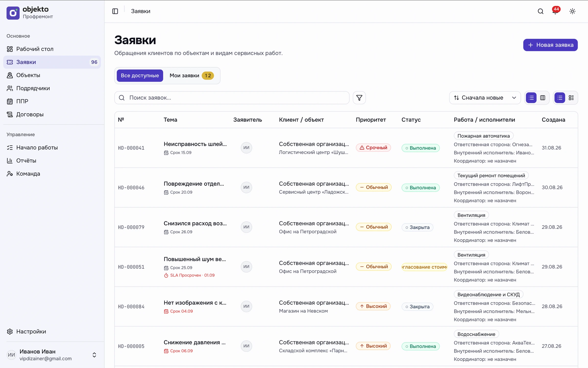The image size is (588, 368).
Task: Open the ППР calendar section
Action: click(52, 101)
